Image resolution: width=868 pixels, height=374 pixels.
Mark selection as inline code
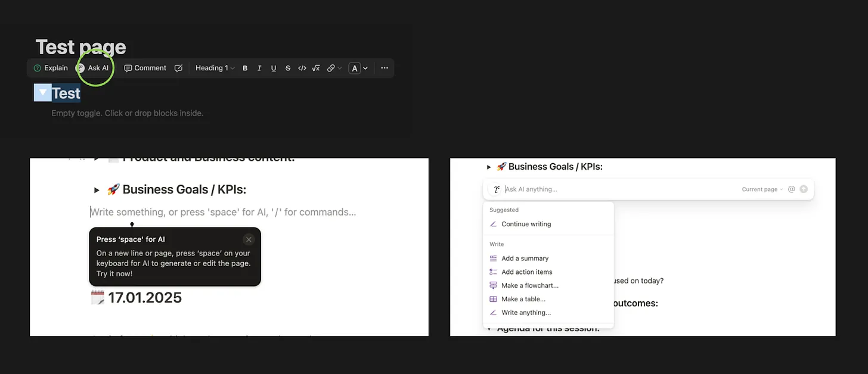pos(302,68)
